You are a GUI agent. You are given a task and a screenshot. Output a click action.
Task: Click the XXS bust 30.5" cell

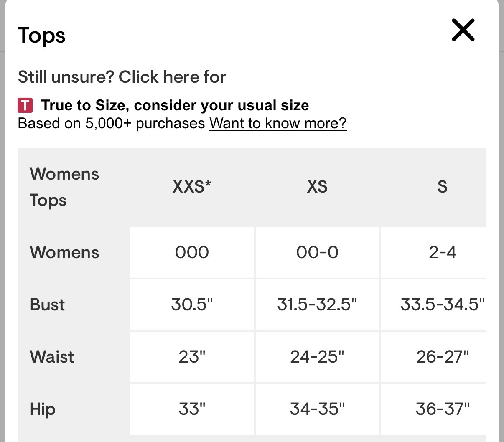(x=192, y=305)
